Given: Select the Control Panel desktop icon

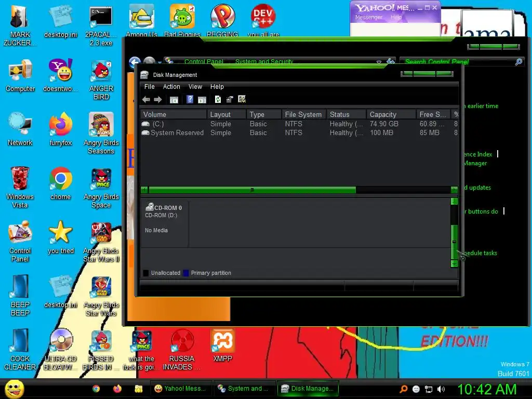Looking at the screenshot, I should pos(20,241).
